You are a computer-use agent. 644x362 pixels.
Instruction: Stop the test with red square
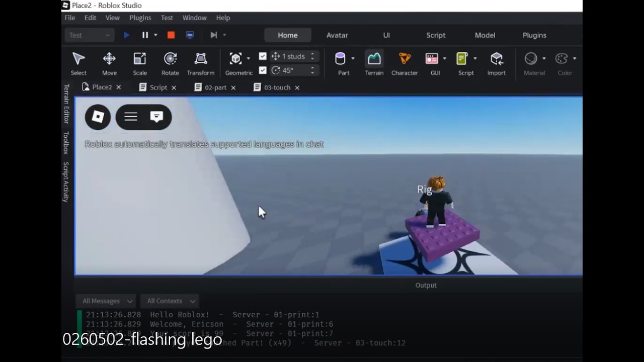point(171,35)
